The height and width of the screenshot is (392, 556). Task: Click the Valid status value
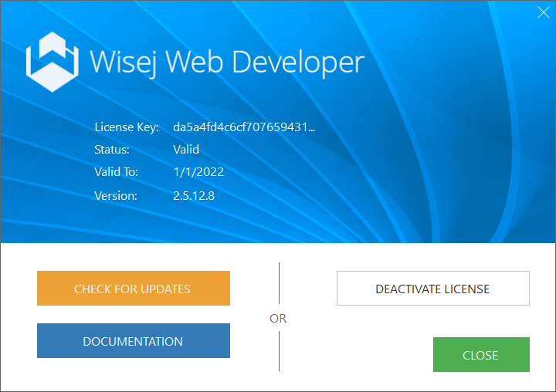[186, 149]
